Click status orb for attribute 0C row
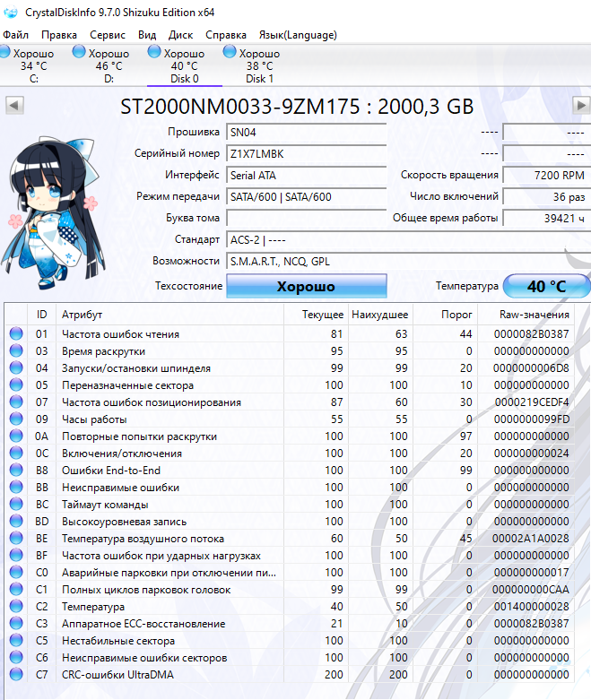591x700 pixels. [x=16, y=454]
